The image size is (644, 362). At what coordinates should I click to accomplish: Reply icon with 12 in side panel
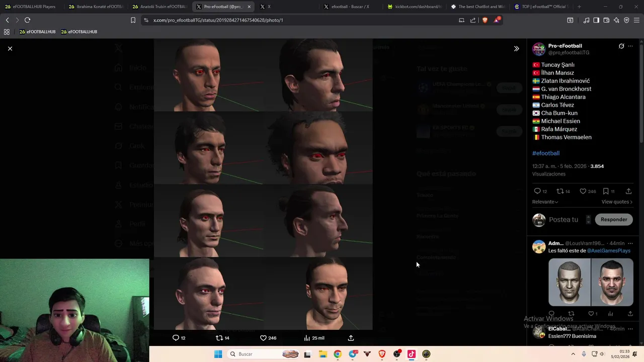click(x=537, y=191)
